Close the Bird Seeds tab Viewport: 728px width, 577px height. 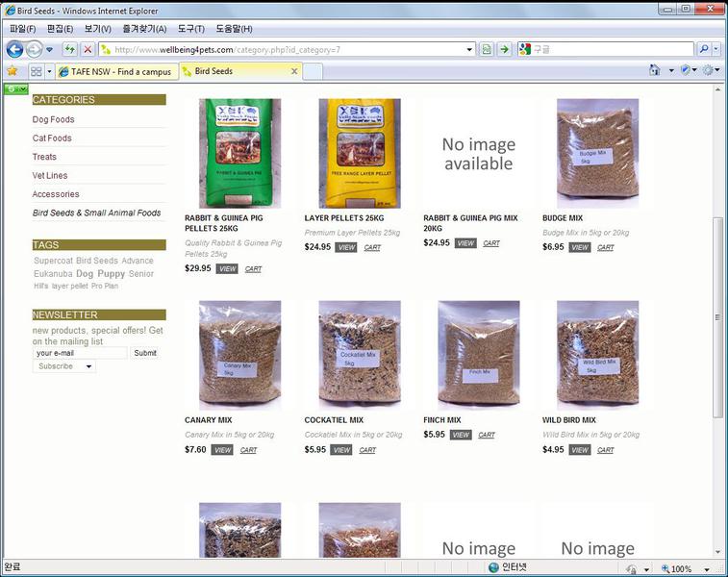294,71
